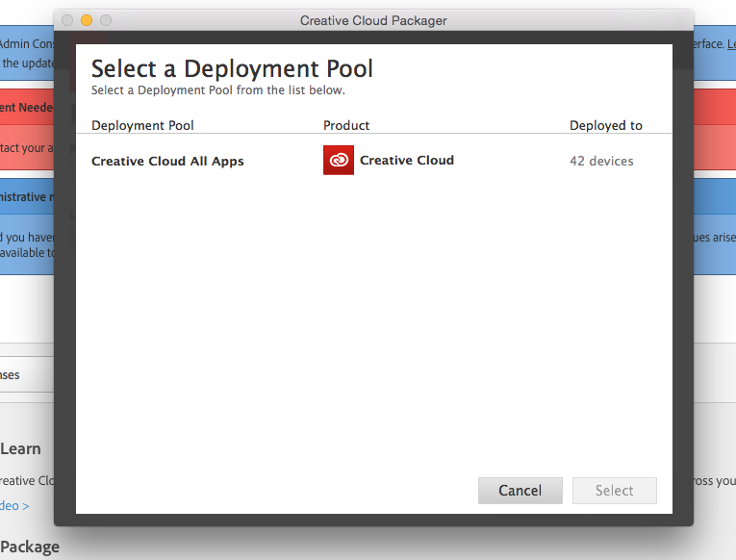This screenshot has width=736, height=560.
Task: Minimize the Creative Cloud Packager window
Action: [x=87, y=20]
